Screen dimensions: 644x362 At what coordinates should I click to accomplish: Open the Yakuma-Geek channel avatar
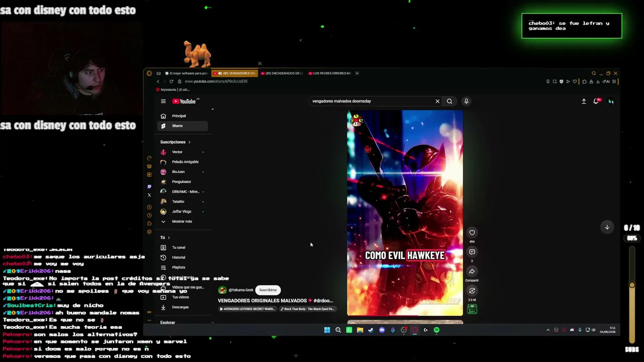coord(222,290)
